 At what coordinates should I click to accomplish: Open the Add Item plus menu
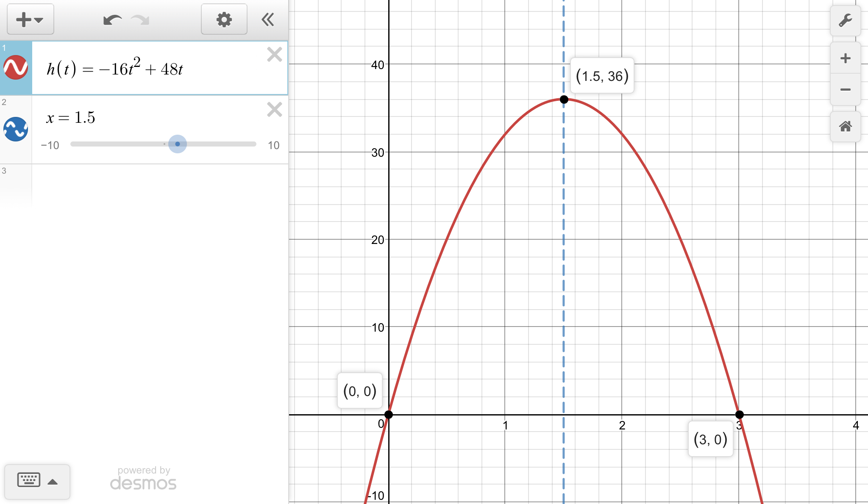coord(30,19)
